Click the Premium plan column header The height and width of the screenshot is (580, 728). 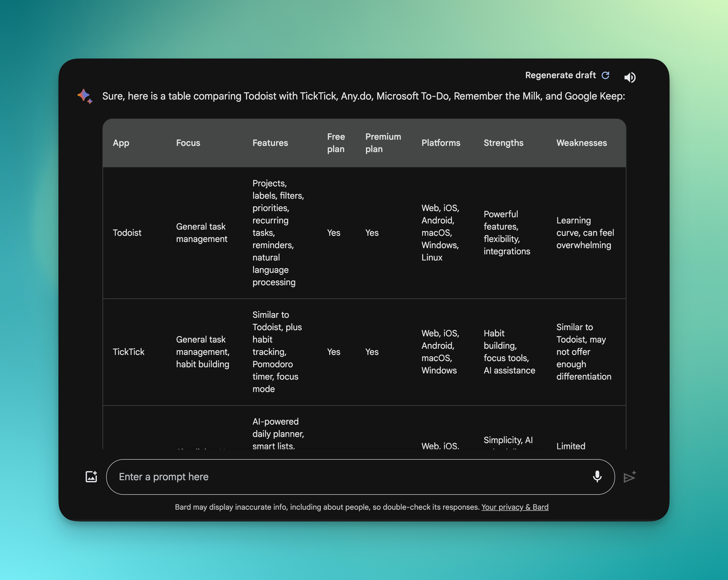tap(383, 143)
